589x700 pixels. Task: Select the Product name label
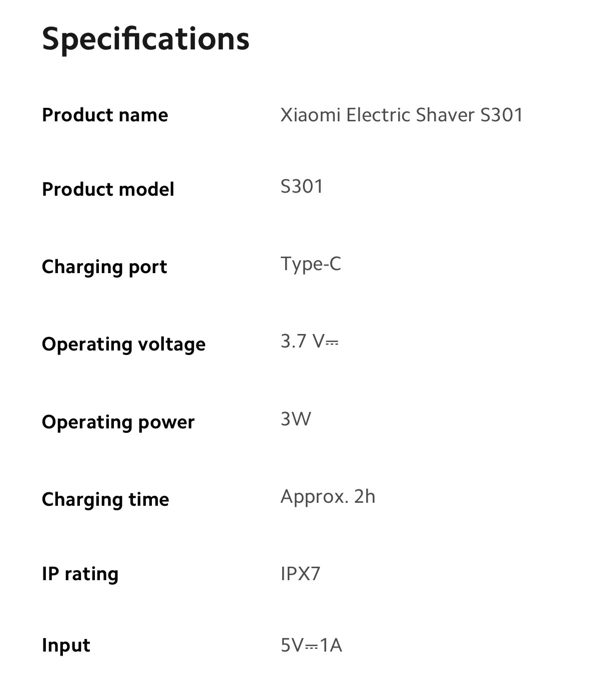click(105, 115)
